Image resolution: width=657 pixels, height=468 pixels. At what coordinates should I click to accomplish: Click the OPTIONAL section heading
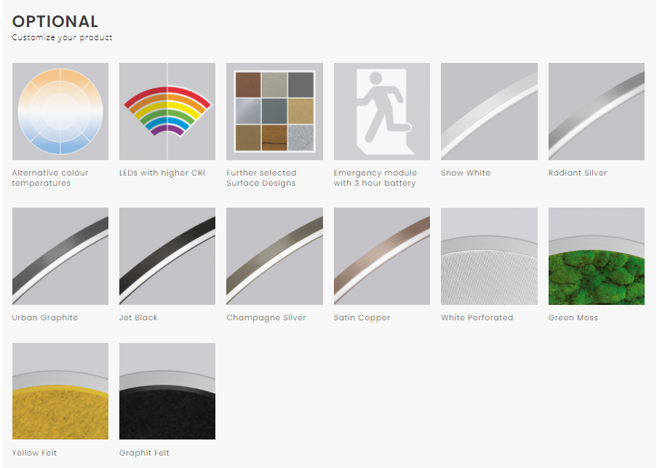[x=55, y=21]
